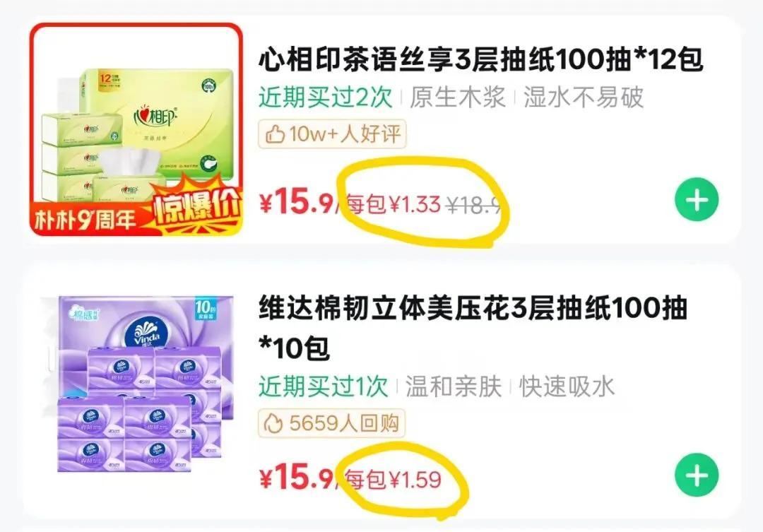Tap the 原生木浆 feature tag
Screen dimensions: 763x532
[457, 97]
